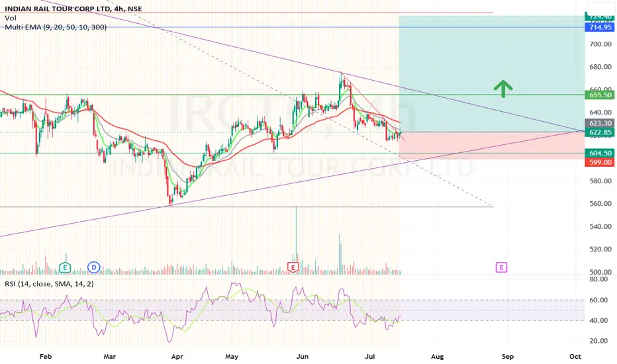Click the blue 714.95 price label

point(600,27)
